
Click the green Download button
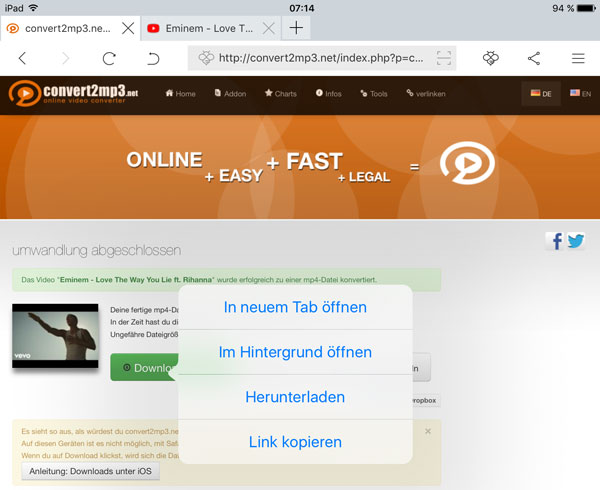(x=145, y=368)
